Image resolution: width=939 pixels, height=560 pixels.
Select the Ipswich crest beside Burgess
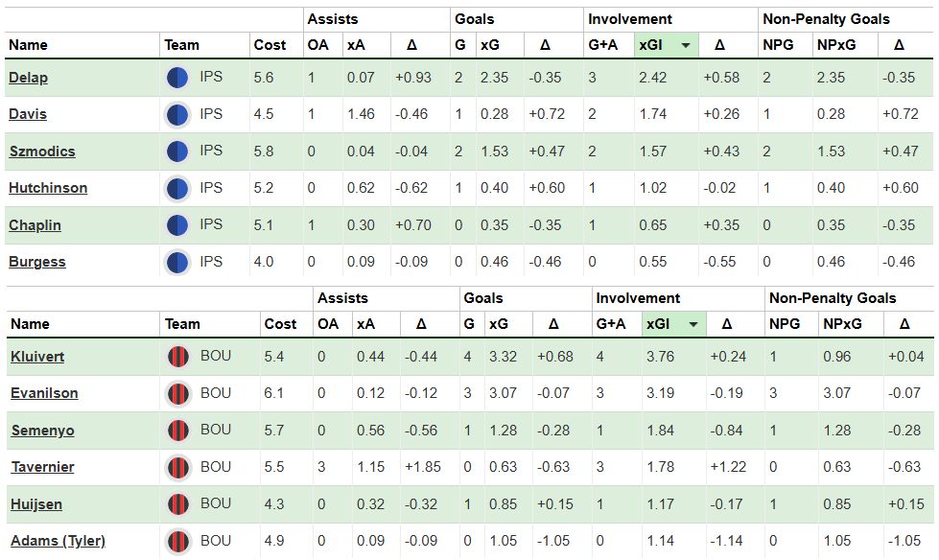[x=177, y=263]
